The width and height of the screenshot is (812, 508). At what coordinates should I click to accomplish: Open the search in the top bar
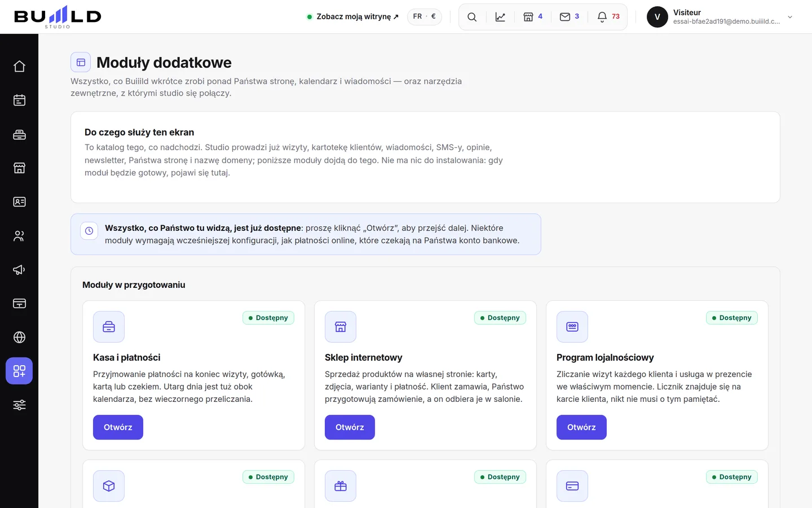click(472, 17)
